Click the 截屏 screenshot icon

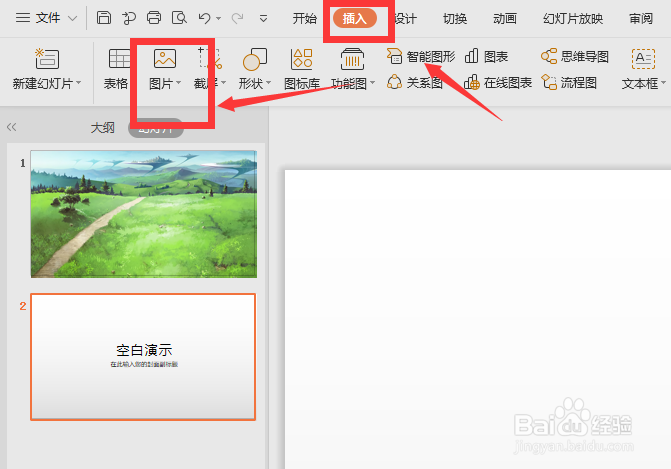tap(209, 59)
